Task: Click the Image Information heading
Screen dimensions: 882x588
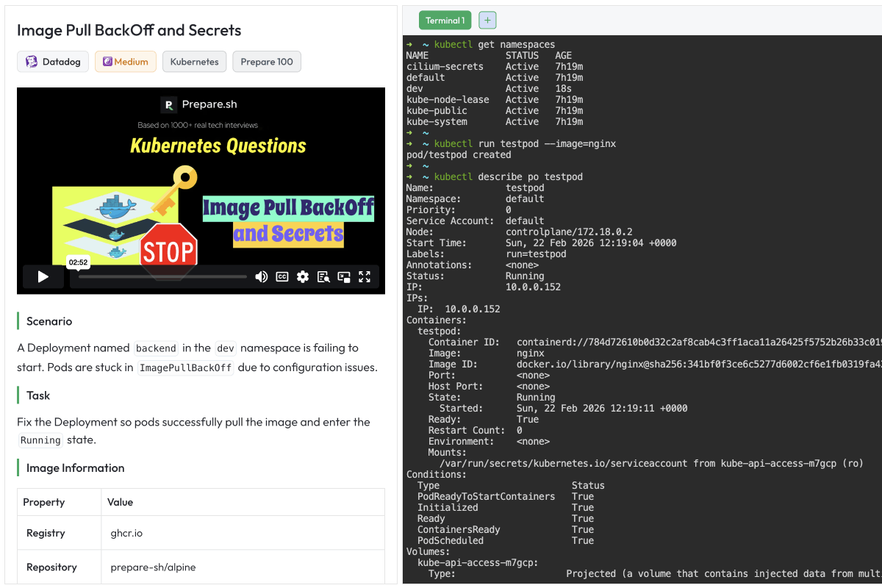Action: pyautogui.click(x=76, y=468)
